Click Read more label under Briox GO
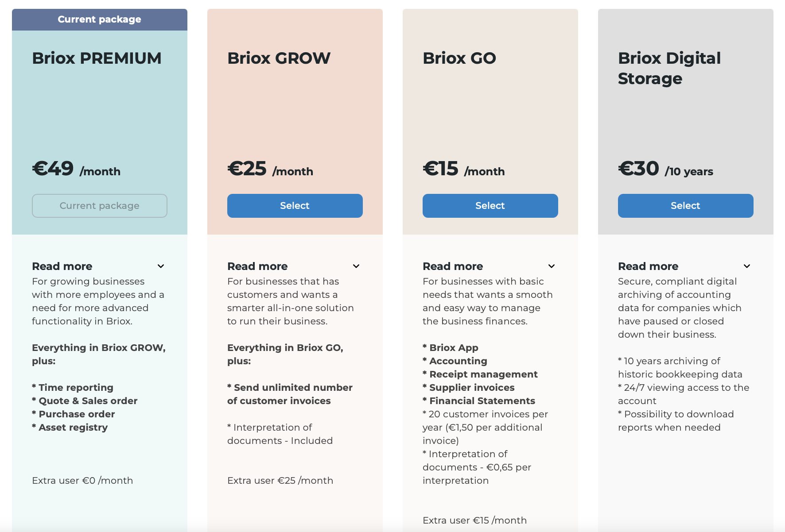Screen dimensions: 785x532 [x=453, y=266]
